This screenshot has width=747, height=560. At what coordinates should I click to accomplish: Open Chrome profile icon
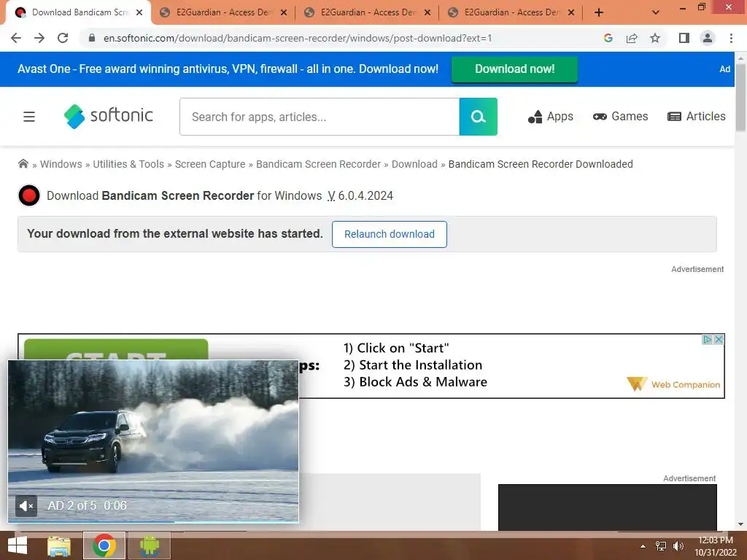(x=708, y=38)
